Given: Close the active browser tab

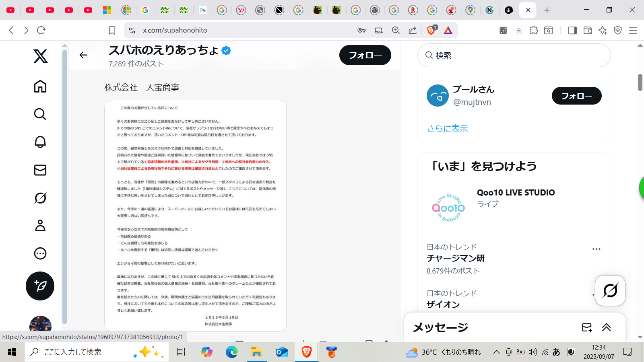Looking at the screenshot, I should point(528,10).
